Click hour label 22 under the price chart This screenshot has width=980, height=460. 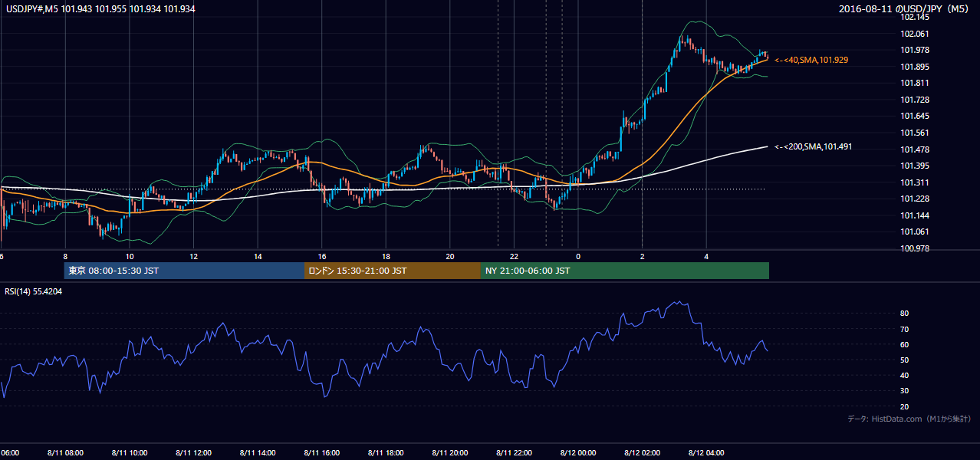(x=514, y=257)
